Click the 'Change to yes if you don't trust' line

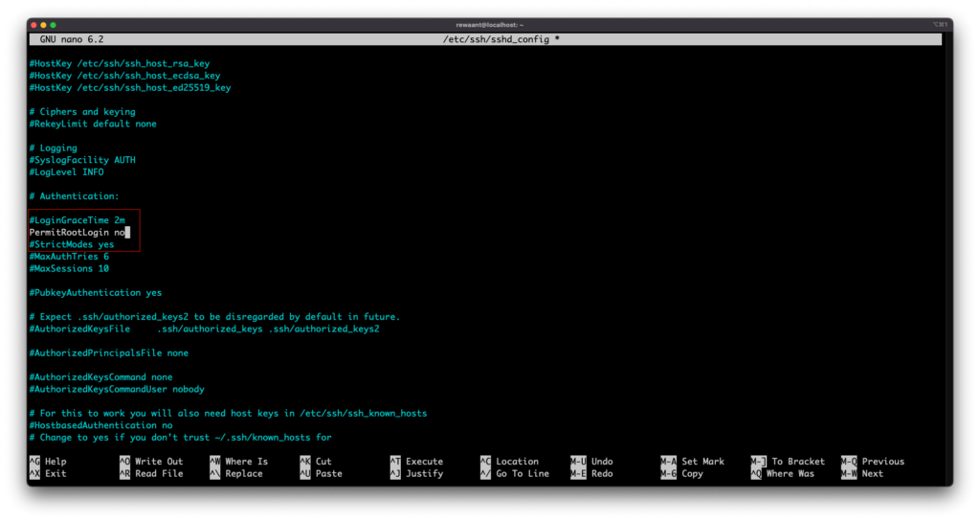pos(180,438)
